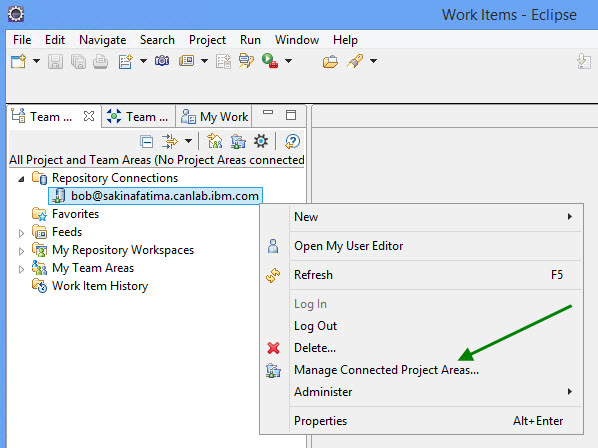598x448 pixels.
Task: Click the My Team Areas icon
Action: tap(40, 268)
